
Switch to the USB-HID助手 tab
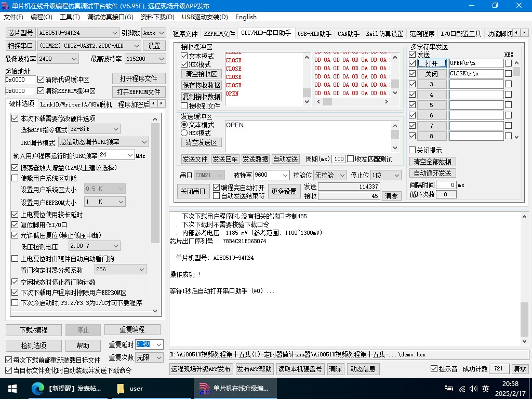tap(314, 34)
